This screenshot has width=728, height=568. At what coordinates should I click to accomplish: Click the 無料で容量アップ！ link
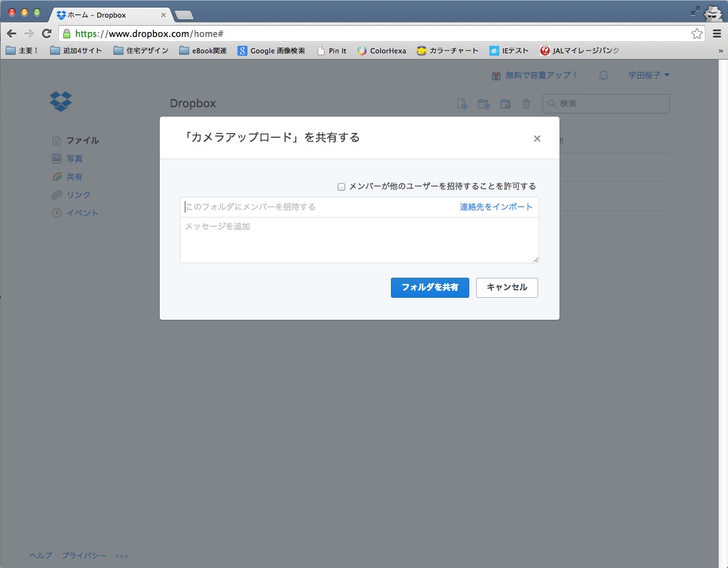point(541,75)
